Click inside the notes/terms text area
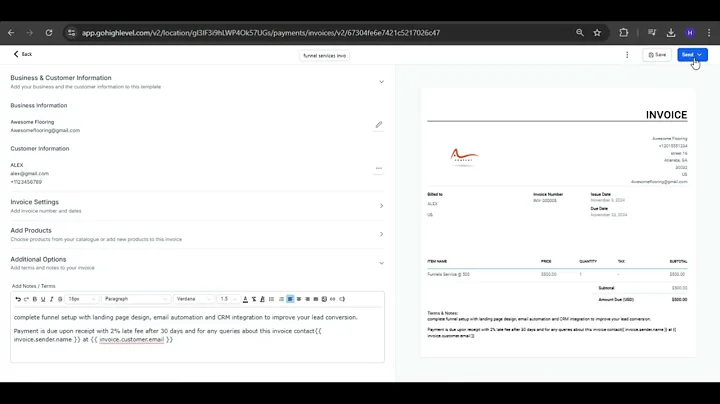The width and height of the screenshot is (720, 404). point(197,335)
